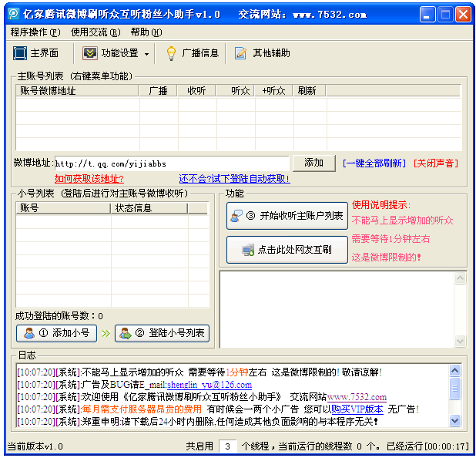Open the 程序操作(F) menu

pyautogui.click(x=35, y=32)
